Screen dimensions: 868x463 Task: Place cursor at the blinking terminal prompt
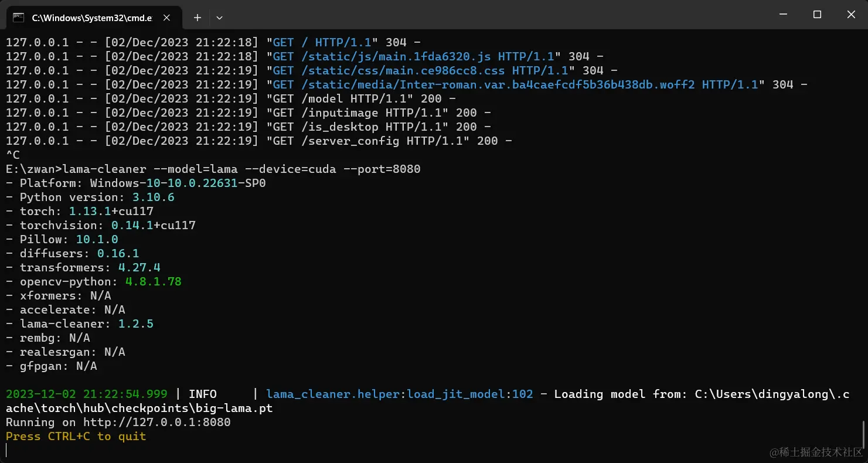(6, 450)
